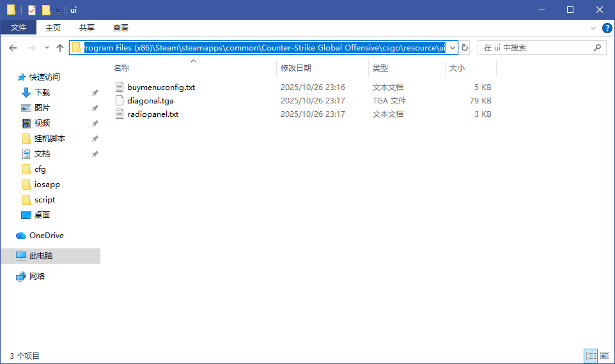Click the pin icon next to 挂机脚本

(x=95, y=139)
